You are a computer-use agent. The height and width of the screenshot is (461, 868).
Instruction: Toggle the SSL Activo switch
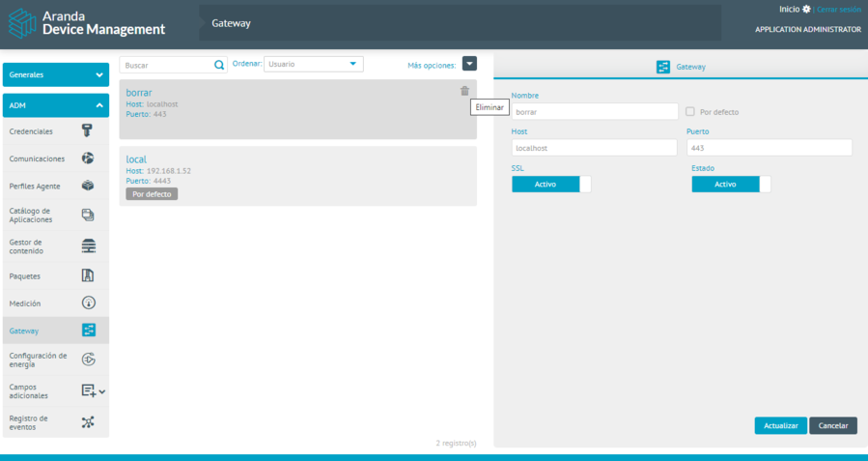click(x=550, y=185)
